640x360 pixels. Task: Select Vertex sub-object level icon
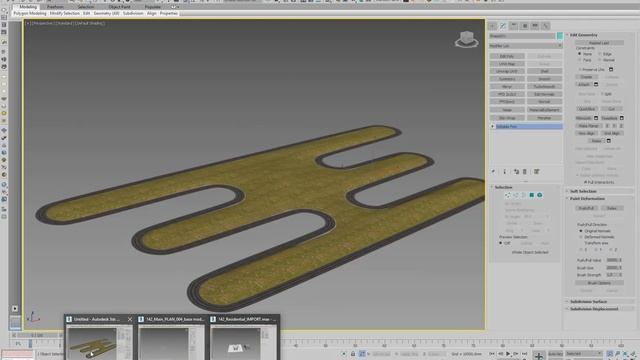(x=507, y=196)
